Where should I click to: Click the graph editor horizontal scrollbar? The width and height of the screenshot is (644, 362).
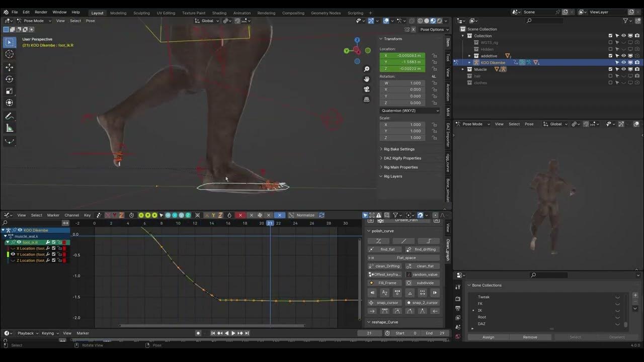pos(211,325)
